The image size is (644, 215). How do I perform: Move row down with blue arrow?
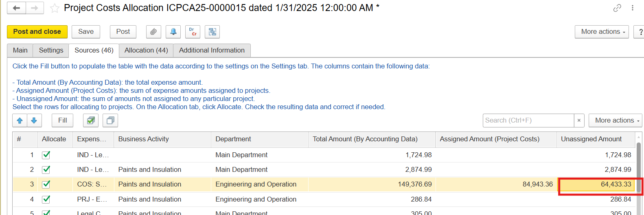tap(34, 121)
